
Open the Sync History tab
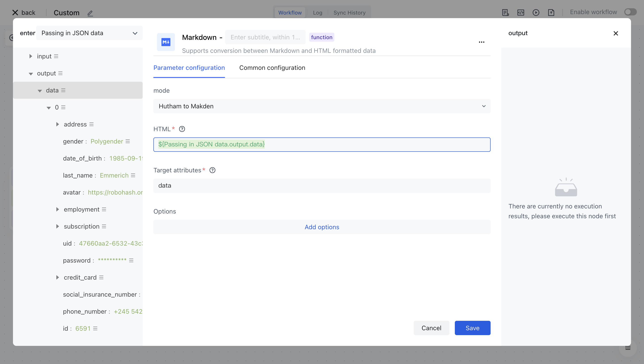(x=349, y=13)
